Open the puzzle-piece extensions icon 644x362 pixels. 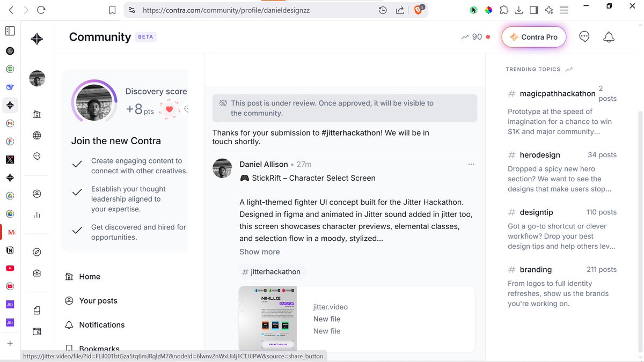[x=503, y=10]
